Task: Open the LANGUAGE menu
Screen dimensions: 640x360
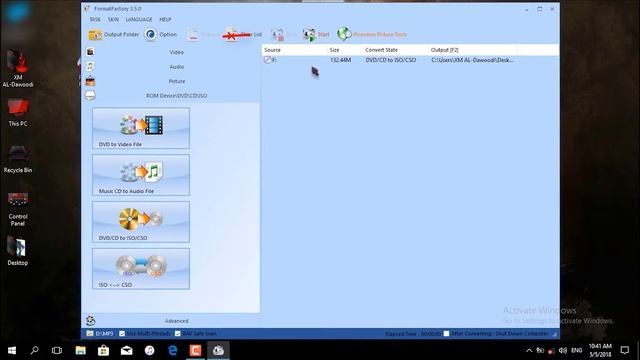Action: (x=139, y=19)
